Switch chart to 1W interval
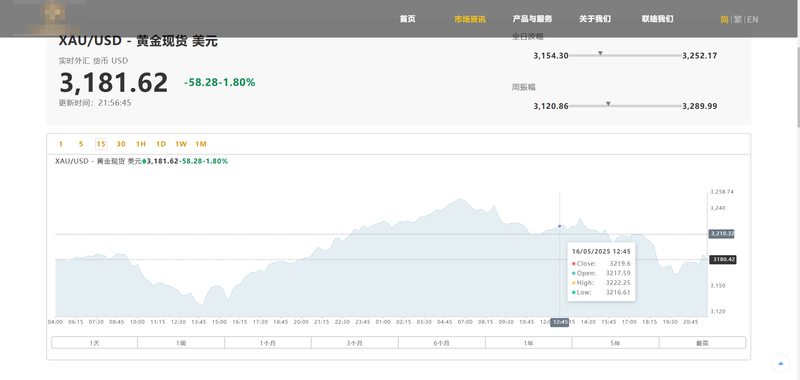The image size is (800, 380). click(x=181, y=144)
